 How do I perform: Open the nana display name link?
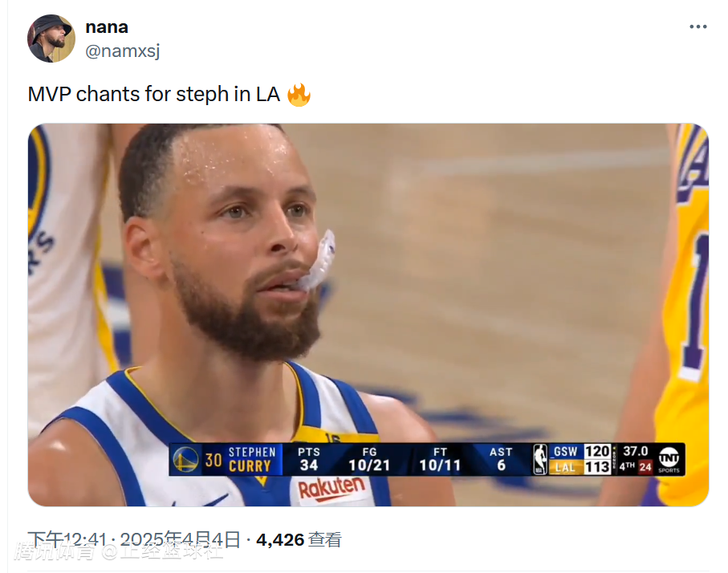pos(107,26)
